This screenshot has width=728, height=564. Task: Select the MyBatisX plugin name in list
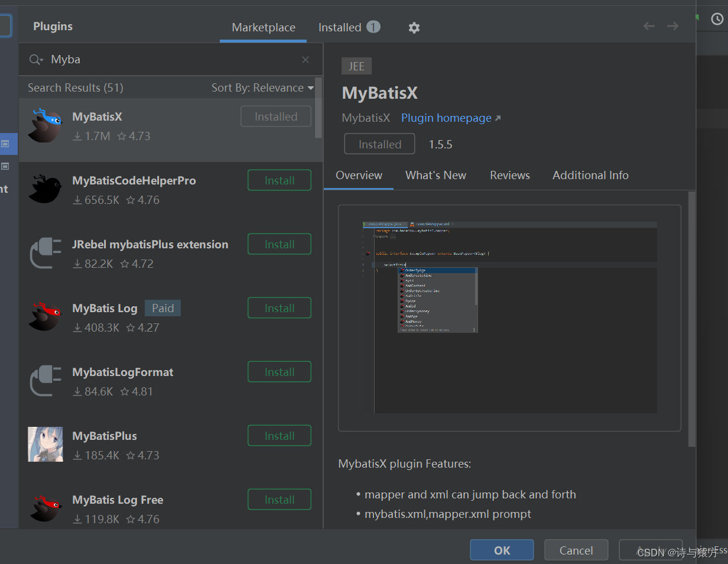click(x=97, y=116)
